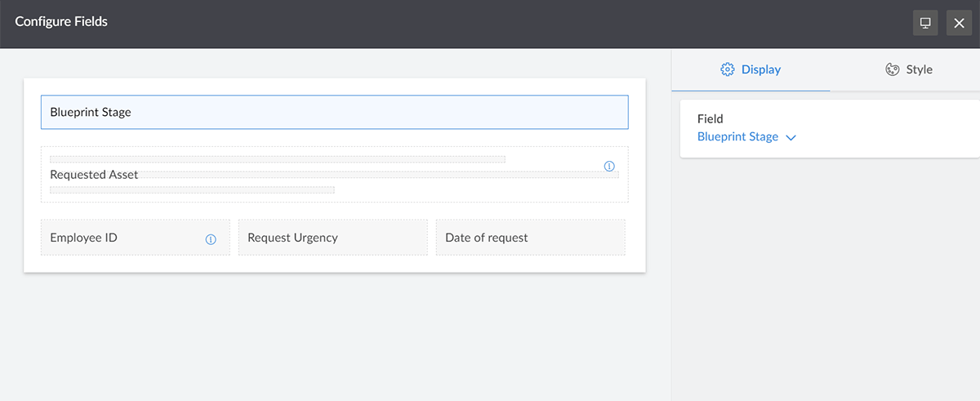Select the highlighted Blueprint Stage field box
The height and width of the screenshot is (401, 980).
[335, 113]
